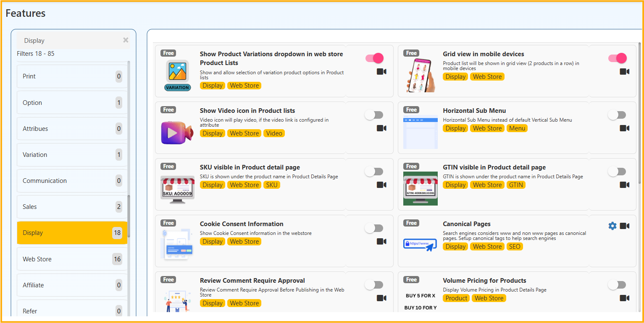Open video tutorial for Cookie Consent Information

[x=381, y=242]
